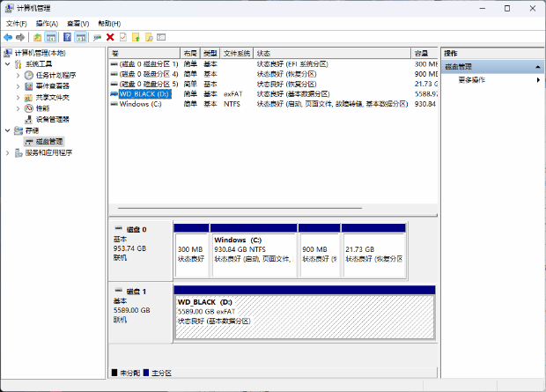Screen dimensions: 546x392
Task: Click the volume list horizontal scrollbar
Action: (240, 208)
